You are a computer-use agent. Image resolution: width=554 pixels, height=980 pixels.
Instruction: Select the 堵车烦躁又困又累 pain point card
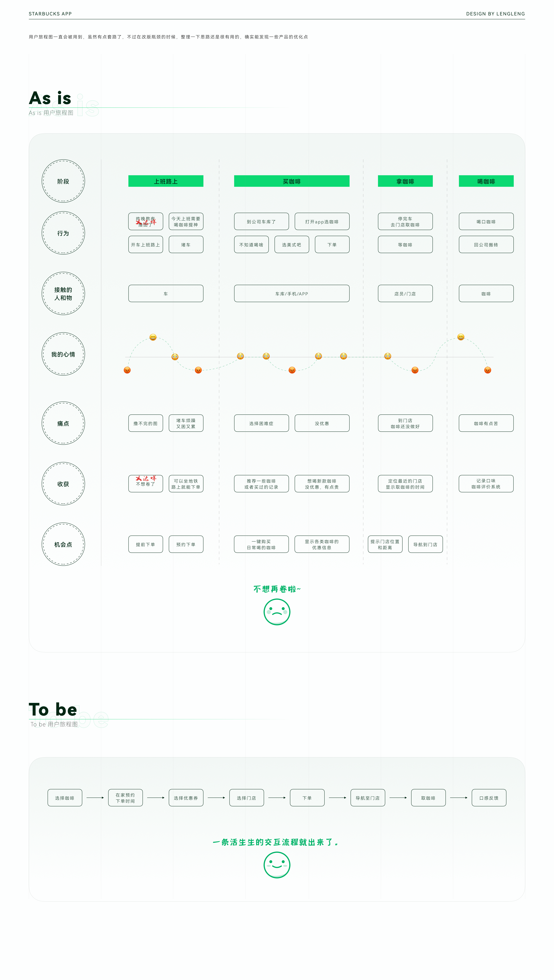(x=186, y=423)
